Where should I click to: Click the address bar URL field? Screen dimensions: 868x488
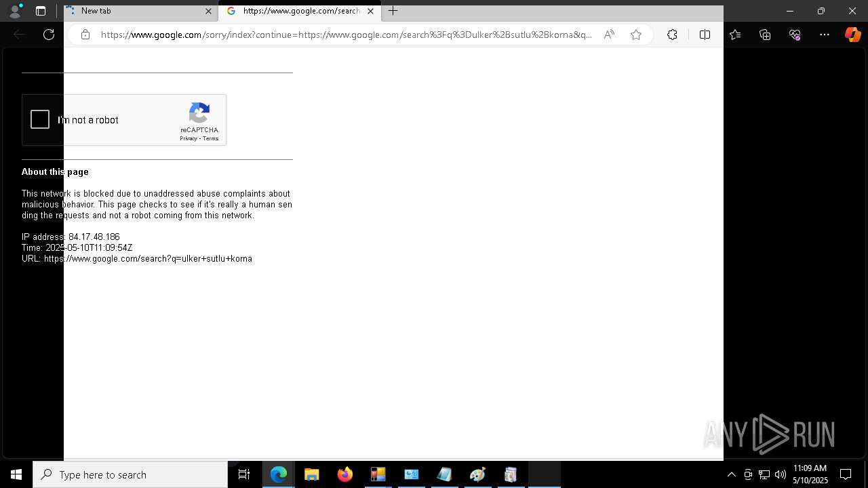tap(346, 35)
